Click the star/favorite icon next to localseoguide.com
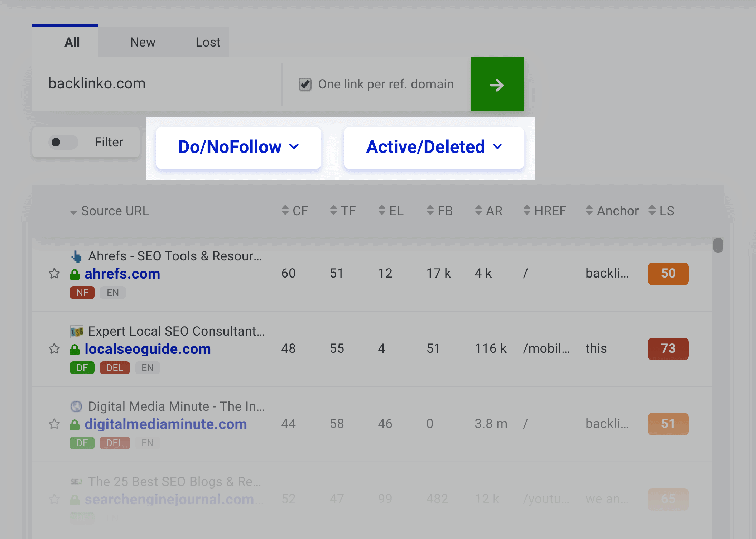Viewport: 756px width, 539px height. click(55, 349)
